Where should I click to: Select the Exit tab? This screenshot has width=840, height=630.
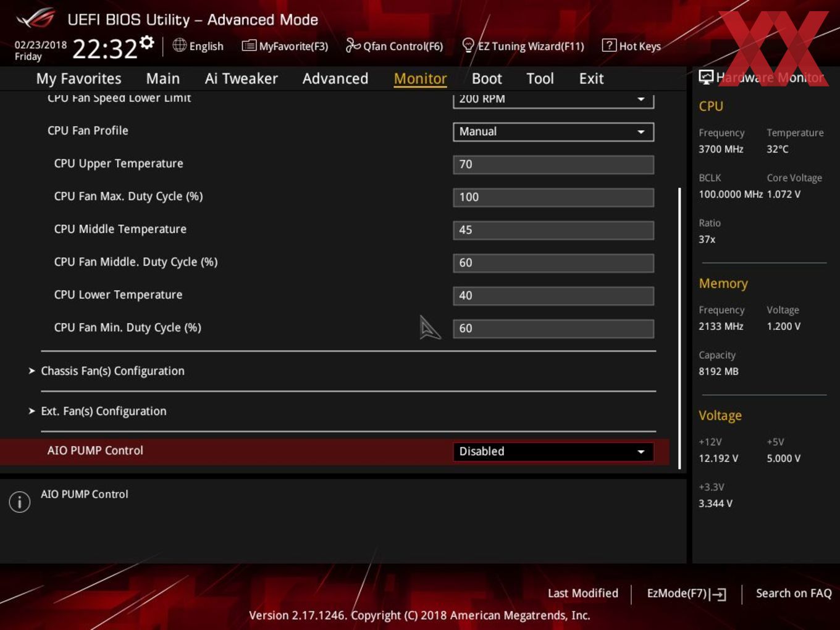591,78
